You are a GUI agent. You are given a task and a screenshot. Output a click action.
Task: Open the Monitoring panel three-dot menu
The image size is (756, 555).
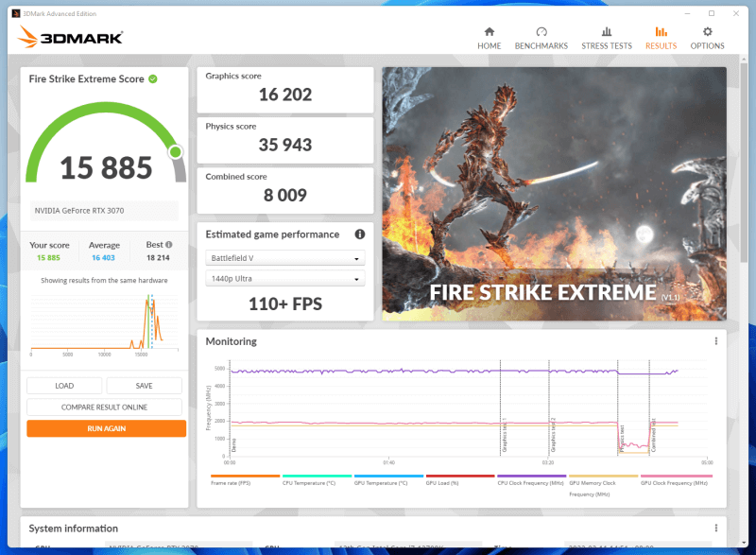[716, 341]
